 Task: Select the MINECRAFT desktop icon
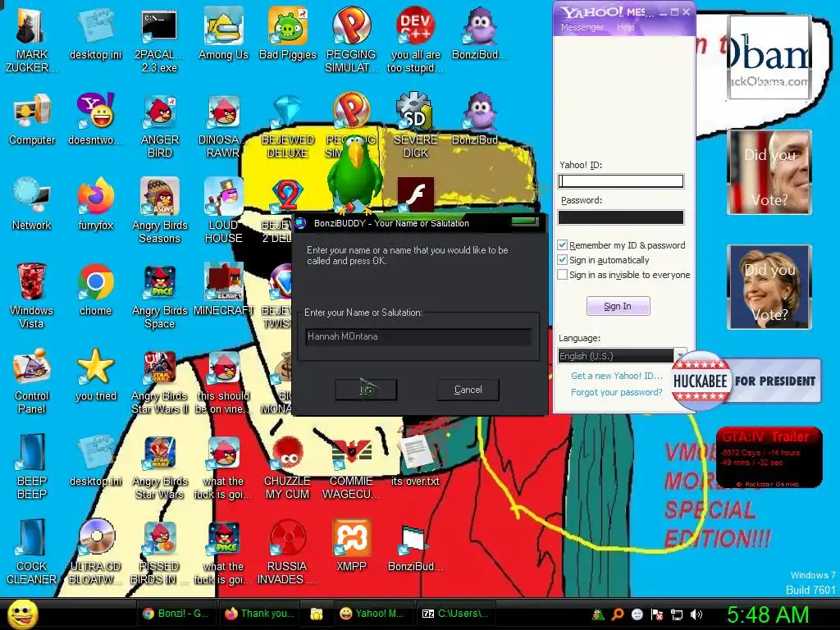[x=223, y=290]
